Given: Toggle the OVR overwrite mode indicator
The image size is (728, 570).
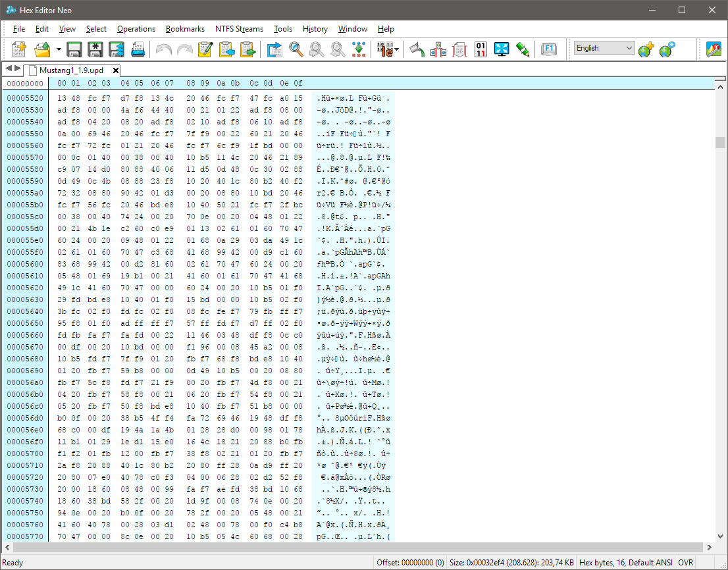Looking at the screenshot, I should [686, 563].
